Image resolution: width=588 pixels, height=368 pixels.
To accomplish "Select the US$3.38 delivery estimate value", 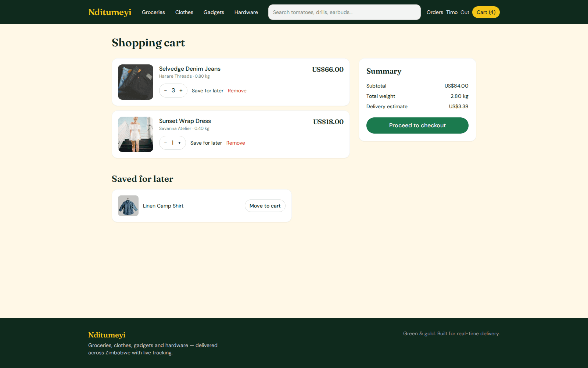I will coord(459,106).
